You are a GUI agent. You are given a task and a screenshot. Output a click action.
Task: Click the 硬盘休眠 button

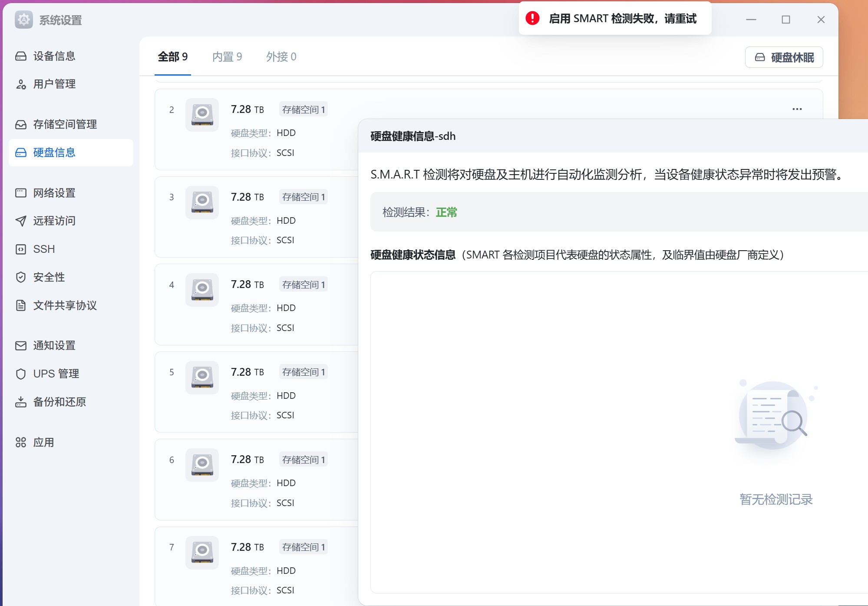(x=783, y=57)
